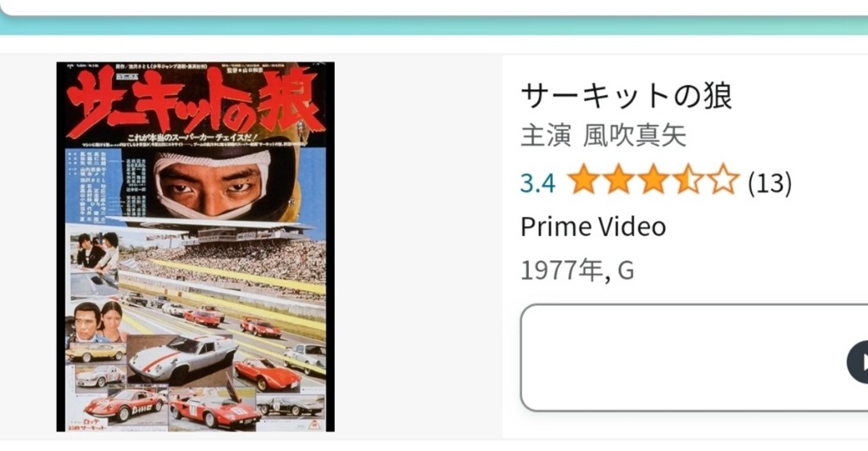Click the Prime Video label

593,227
